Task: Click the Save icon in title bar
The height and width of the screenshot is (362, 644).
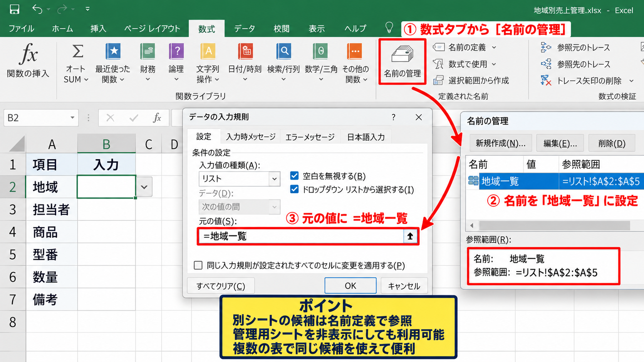Action: pos(15,9)
